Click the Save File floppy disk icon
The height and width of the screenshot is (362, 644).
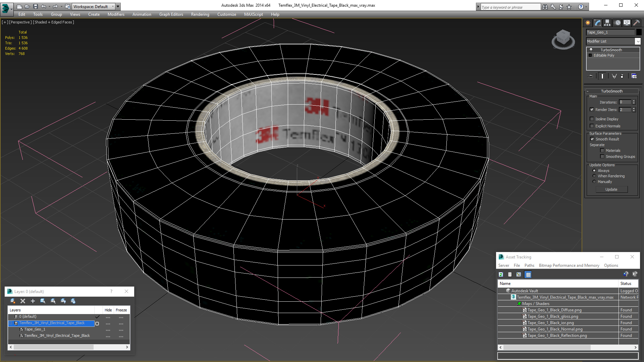click(35, 6)
